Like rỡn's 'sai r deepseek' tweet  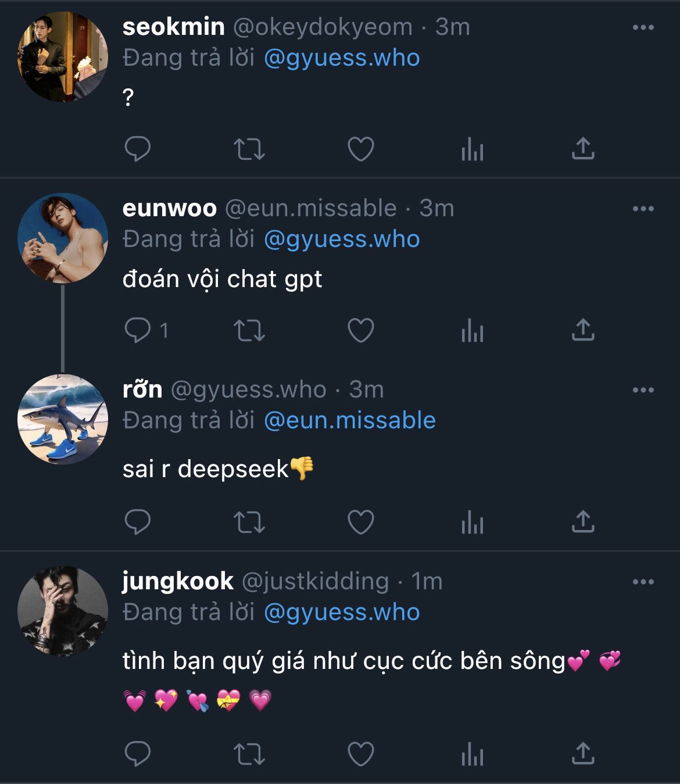[360, 522]
